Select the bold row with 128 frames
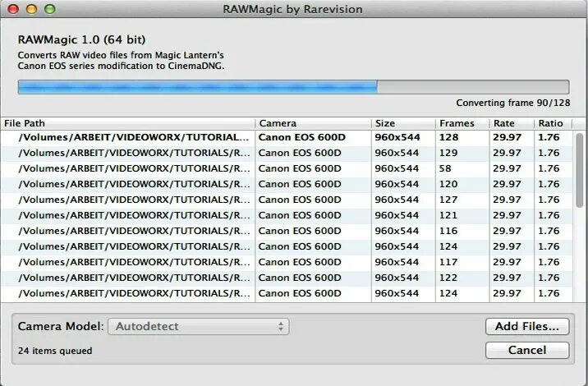 (x=287, y=138)
